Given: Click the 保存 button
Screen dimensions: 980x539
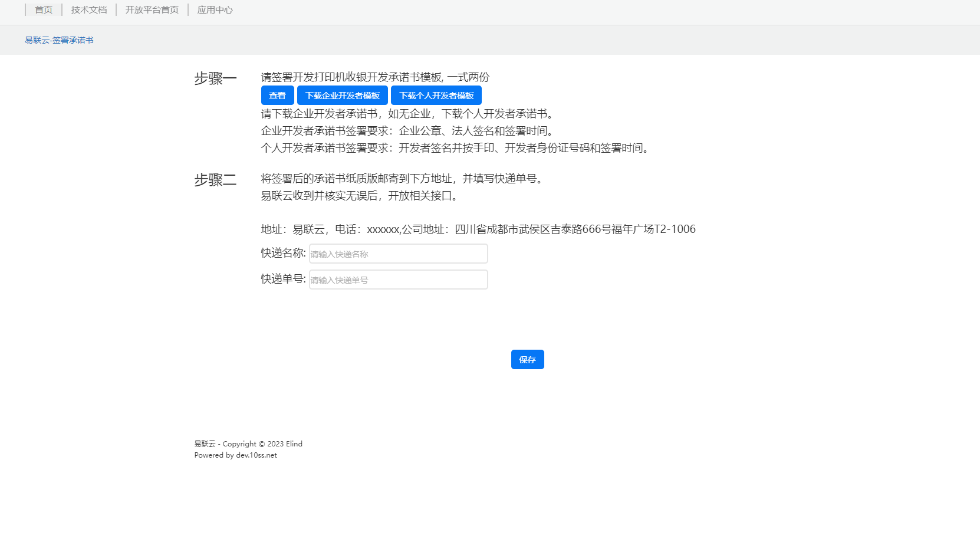Looking at the screenshot, I should click(x=528, y=360).
